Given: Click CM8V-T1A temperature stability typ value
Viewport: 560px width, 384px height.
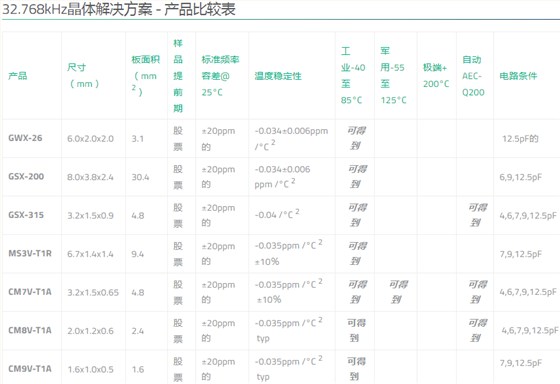Looking at the screenshot, I should (289, 329).
